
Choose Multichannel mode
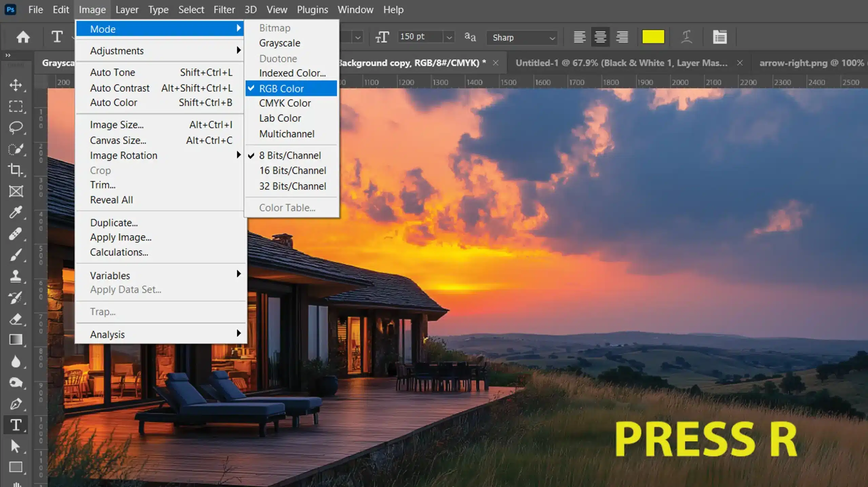[x=291, y=134]
